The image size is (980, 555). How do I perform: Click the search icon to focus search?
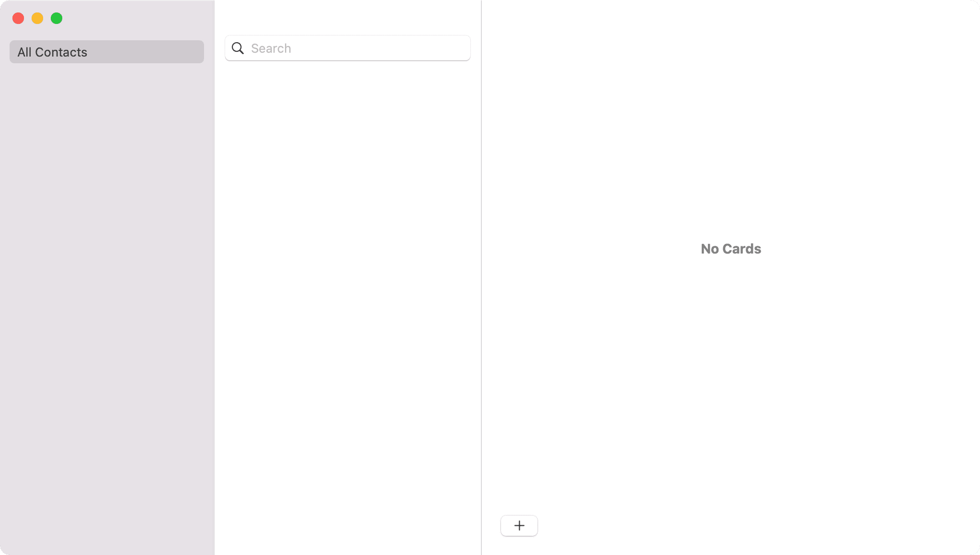coord(238,48)
